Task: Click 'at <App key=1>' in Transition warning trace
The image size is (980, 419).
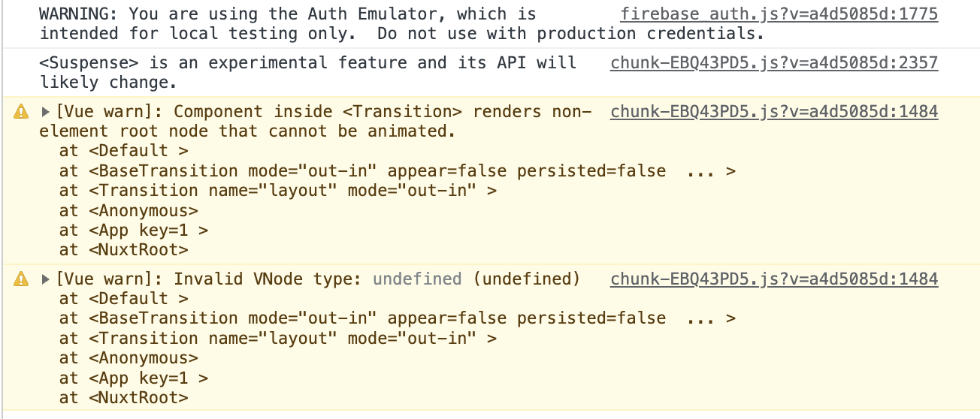Action: 133,231
